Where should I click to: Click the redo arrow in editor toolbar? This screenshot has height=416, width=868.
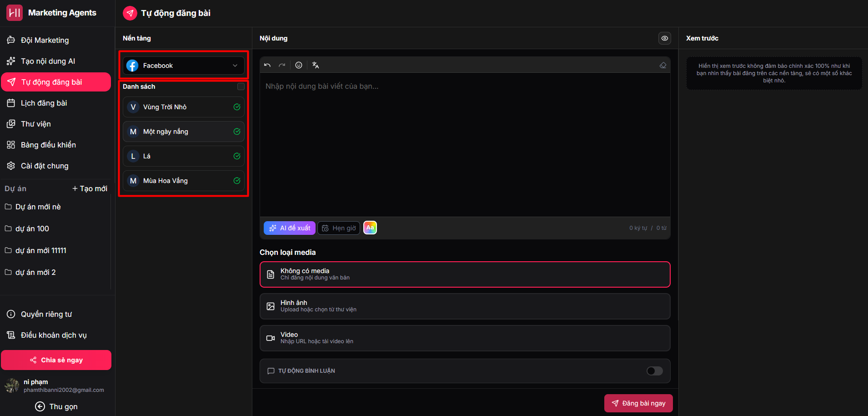point(282,65)
